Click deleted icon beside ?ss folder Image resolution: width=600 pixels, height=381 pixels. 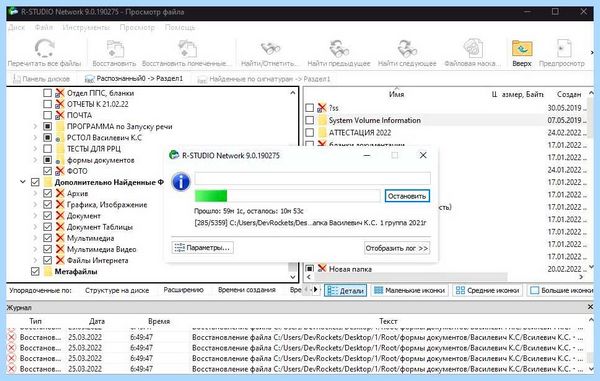point(322,108)
